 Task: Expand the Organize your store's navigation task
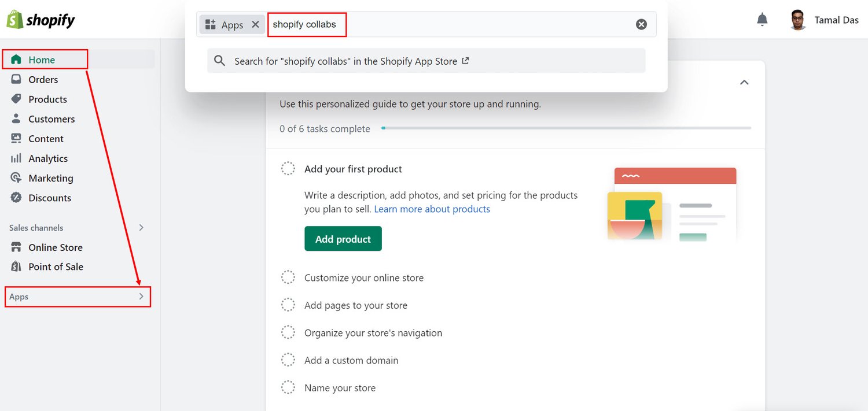coord(373,332)
